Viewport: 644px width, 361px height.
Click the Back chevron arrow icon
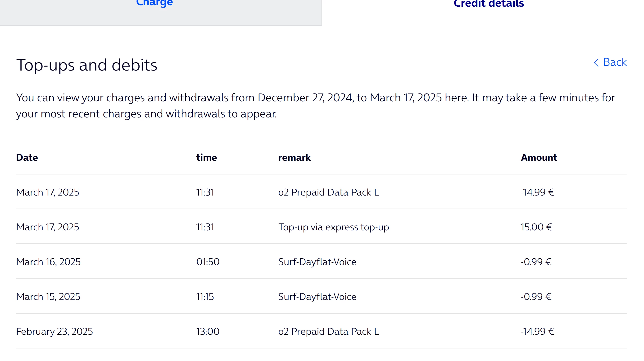(596, 62)
